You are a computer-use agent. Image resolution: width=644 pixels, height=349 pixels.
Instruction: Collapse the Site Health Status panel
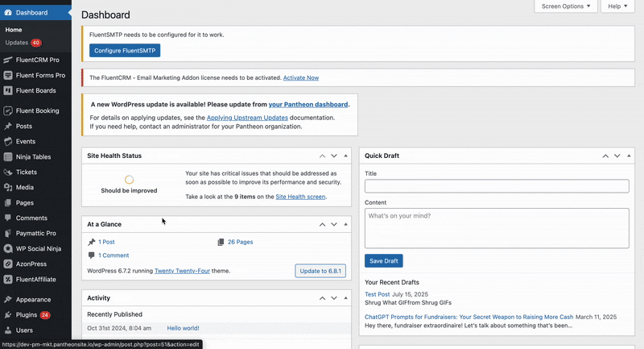pyautogui.click(x=345, y=156)
